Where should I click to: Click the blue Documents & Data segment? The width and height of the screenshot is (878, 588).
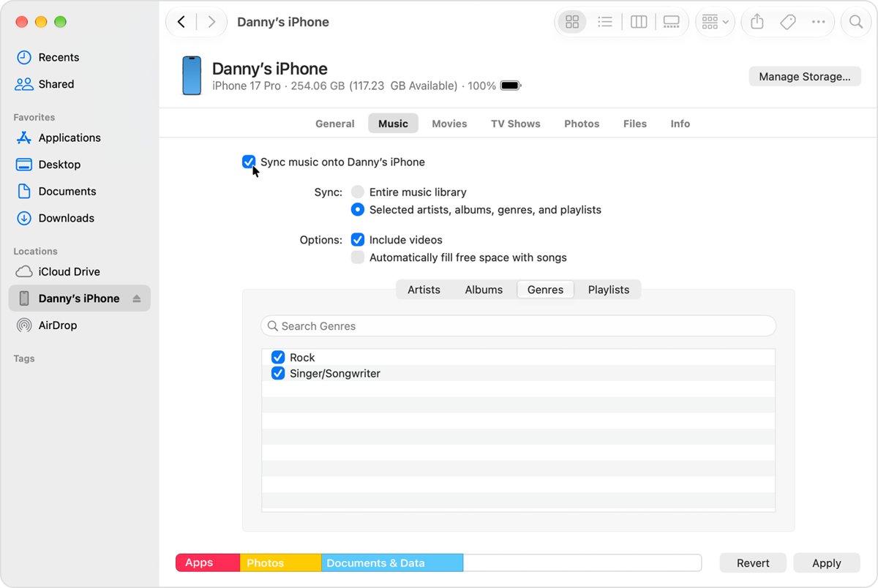point(392,562)
